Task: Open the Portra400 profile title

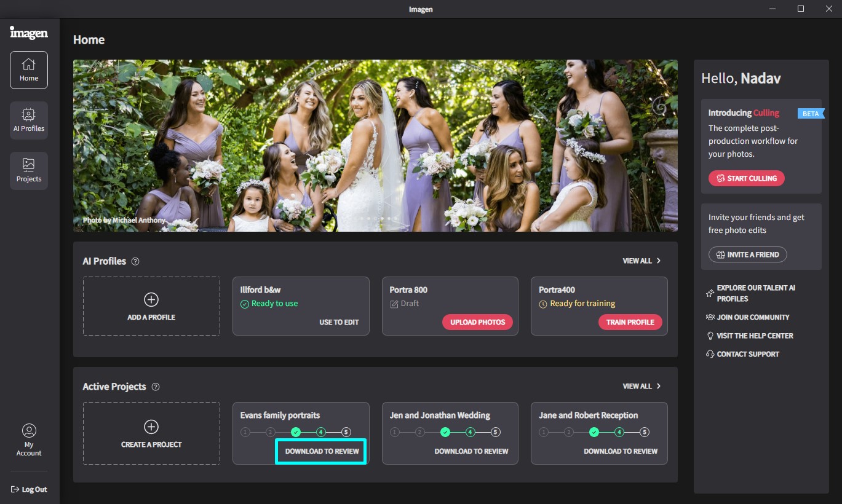Action: [x=556, y=289]
